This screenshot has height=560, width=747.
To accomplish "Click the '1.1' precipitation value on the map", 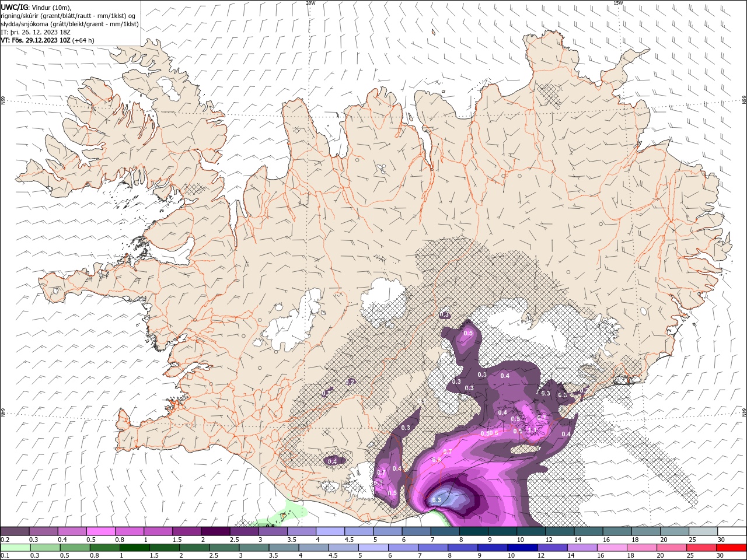I will [532, 430].
